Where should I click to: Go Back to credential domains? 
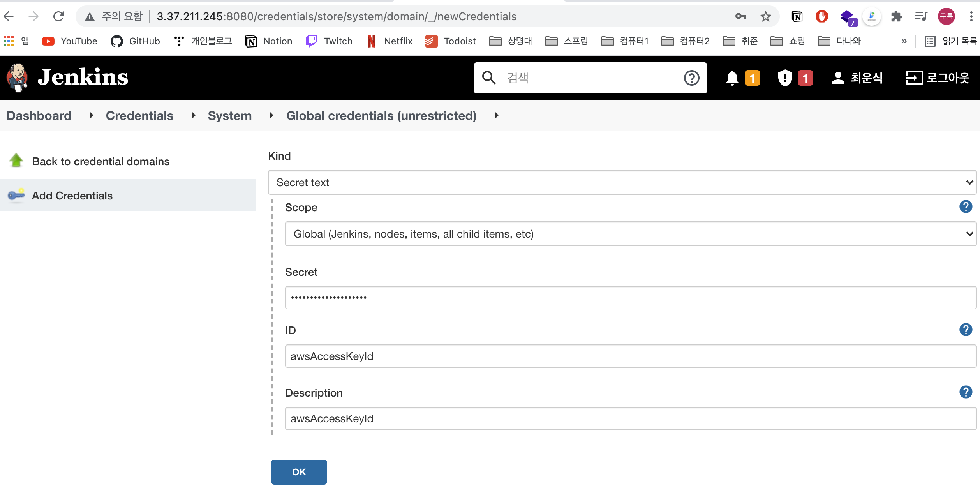(100, 161)
